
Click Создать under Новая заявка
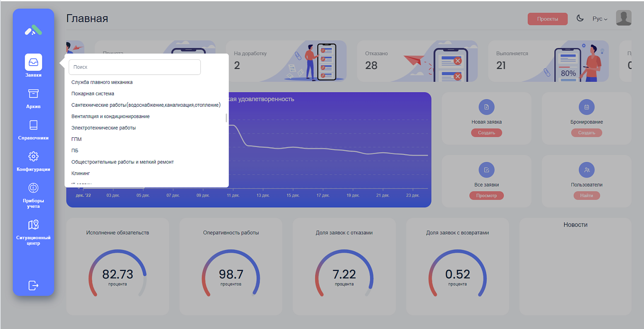point(486,133)
